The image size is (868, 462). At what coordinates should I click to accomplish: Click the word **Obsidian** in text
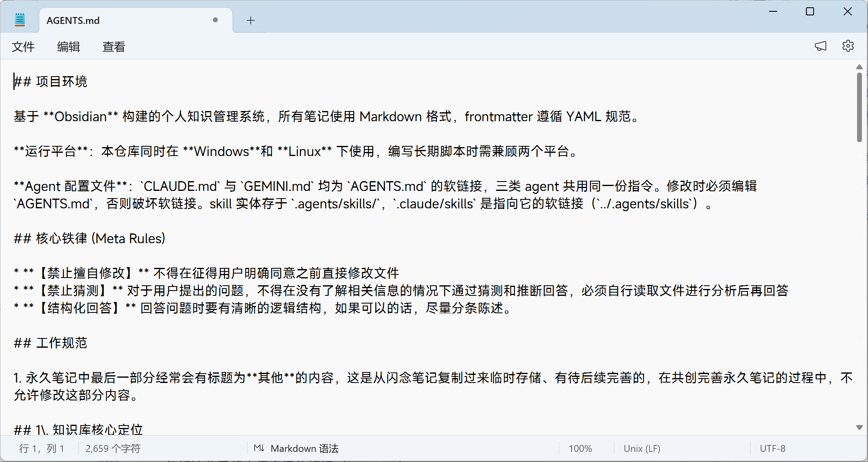(x=80, y=116)
